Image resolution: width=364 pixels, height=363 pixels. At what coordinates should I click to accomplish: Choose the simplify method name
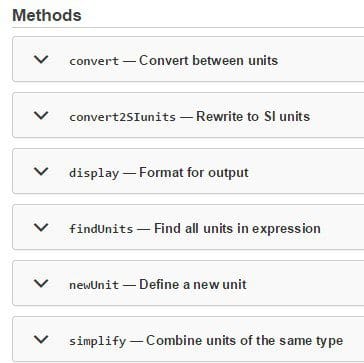coord(98,341)
